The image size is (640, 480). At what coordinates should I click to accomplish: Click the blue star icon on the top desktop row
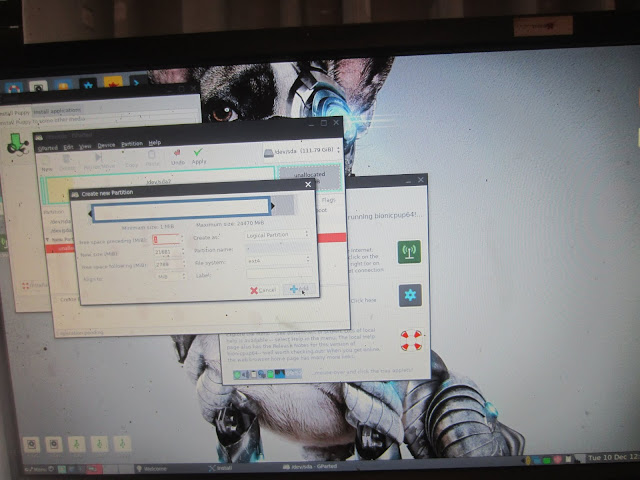coord(88,84)
